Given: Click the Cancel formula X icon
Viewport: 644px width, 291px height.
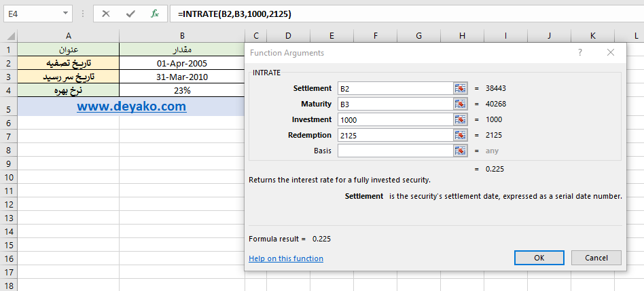Looking at the screenshot, I should 105,14.
